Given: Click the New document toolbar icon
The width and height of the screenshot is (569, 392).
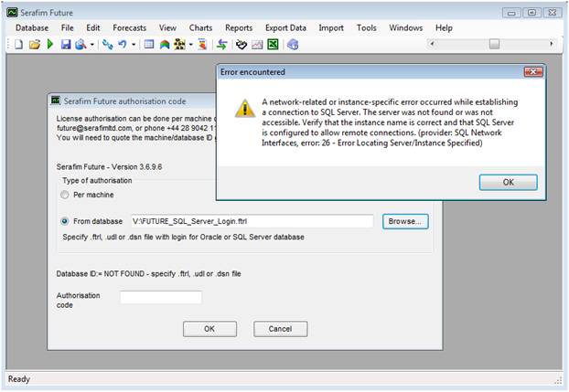Looking at the screenshot, I should click(18, 45).
